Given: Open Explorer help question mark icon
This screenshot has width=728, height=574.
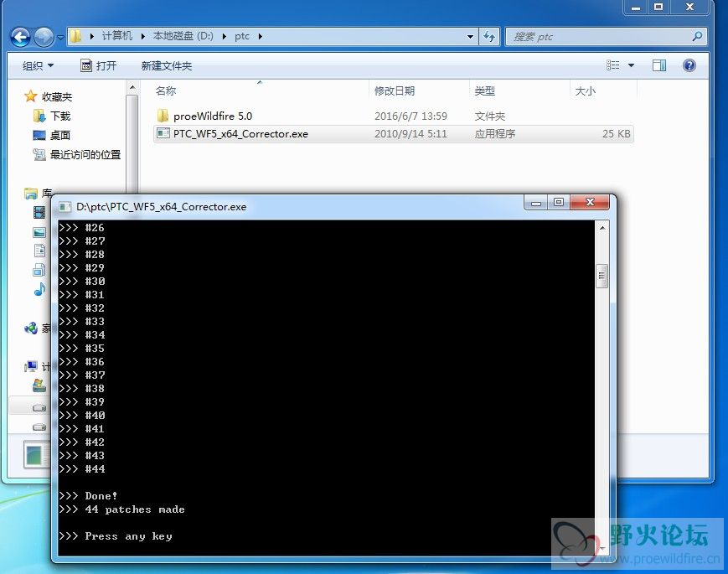Looking at the screenshot, I should click(689, 65).
